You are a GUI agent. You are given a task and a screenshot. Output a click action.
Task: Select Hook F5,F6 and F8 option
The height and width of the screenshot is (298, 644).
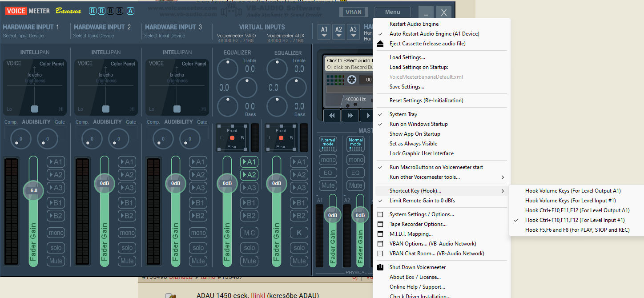(x=577, y=230)
